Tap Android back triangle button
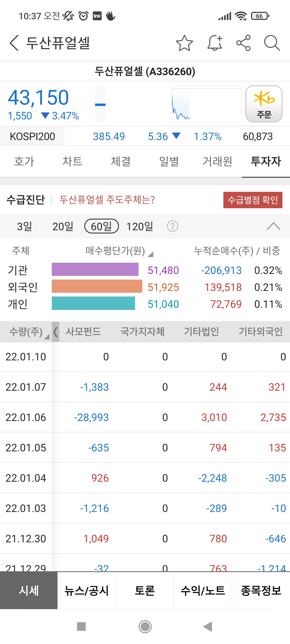 click(x=208, y=627)
